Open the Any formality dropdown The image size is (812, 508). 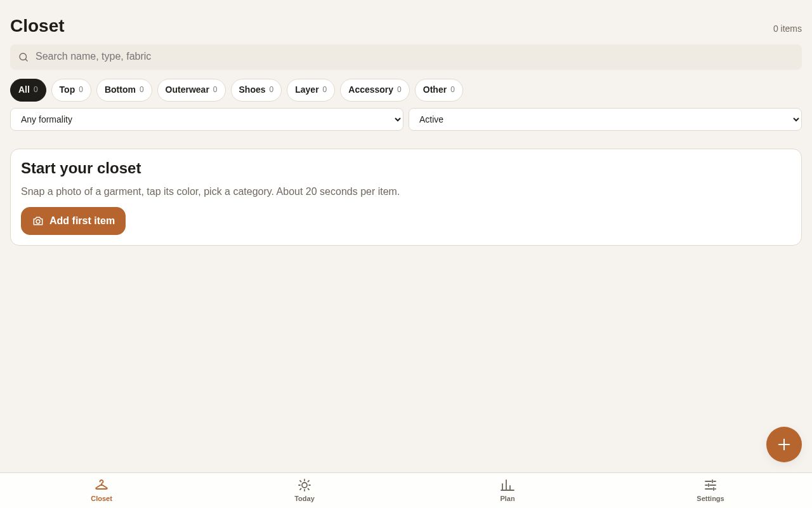pyautogui.click(x=207, y=119)
